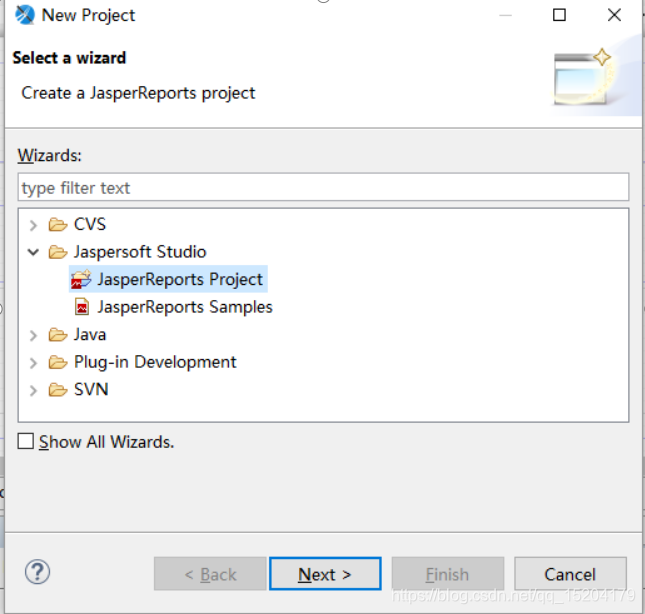Select the CVS category label

click(x=90, y=225)
